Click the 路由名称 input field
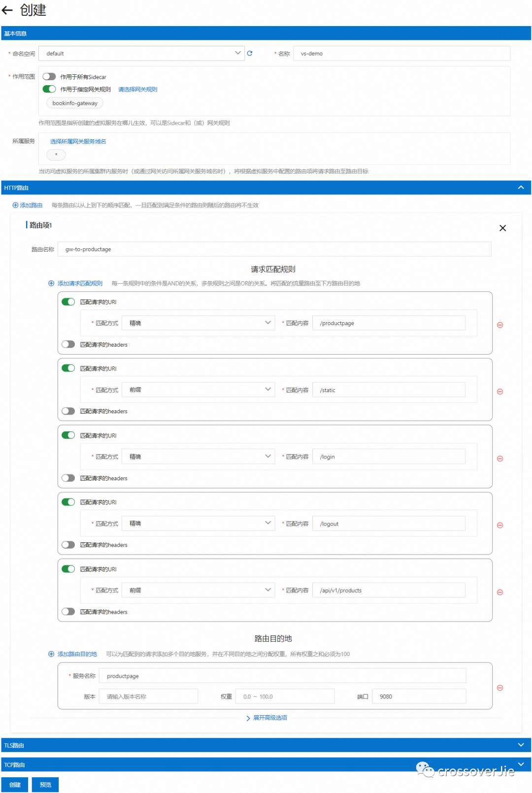Screen dimensions: 532x793 click(x=274, y=249)
